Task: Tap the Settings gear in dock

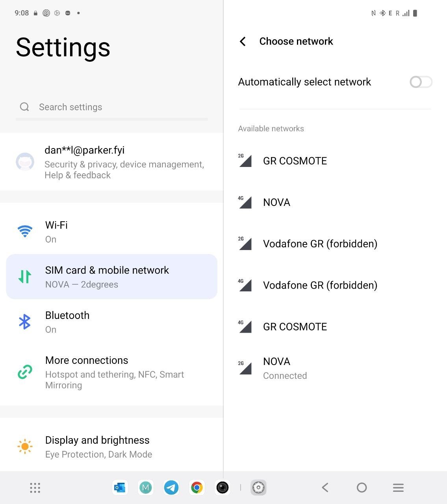Action: pyautogui.click(x=258, y=488)
